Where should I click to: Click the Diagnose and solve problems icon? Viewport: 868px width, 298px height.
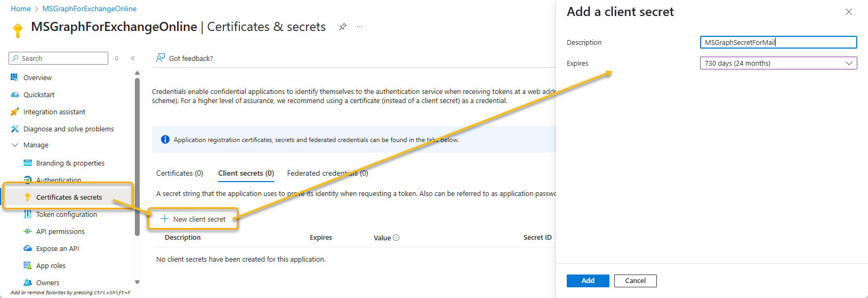point(14,129)
